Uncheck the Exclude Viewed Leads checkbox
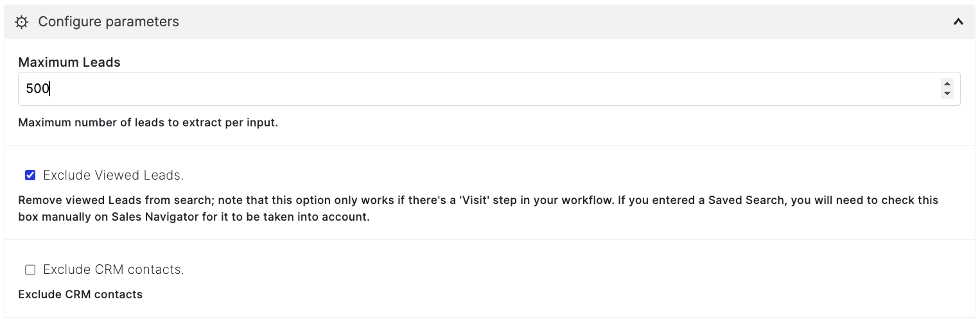980x322 pixels. coord(30,175)
